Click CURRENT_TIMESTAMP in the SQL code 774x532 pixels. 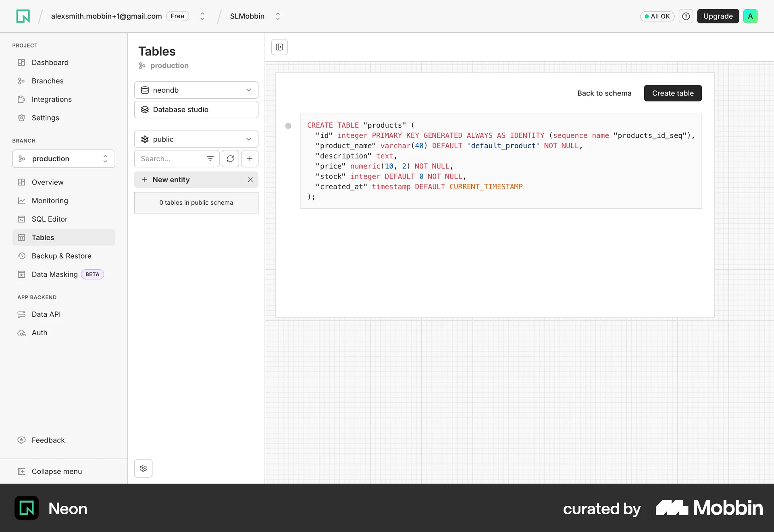[x=486, y=187]
